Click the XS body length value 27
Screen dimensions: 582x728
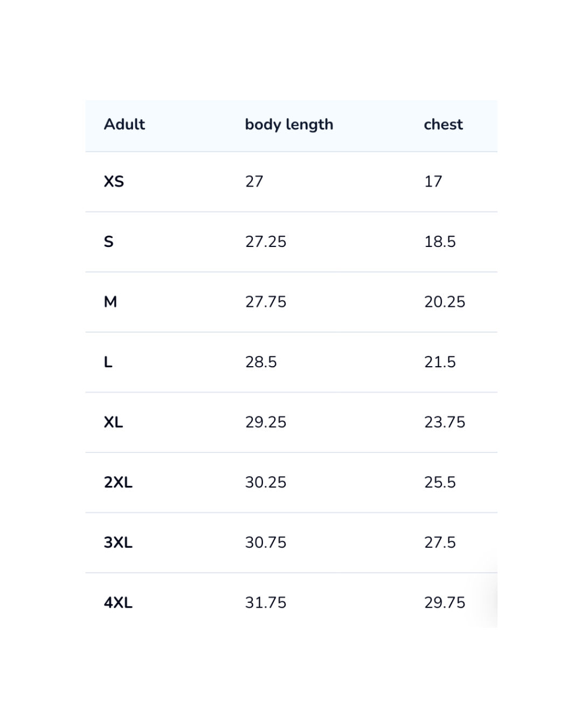[x=254, y=182]
